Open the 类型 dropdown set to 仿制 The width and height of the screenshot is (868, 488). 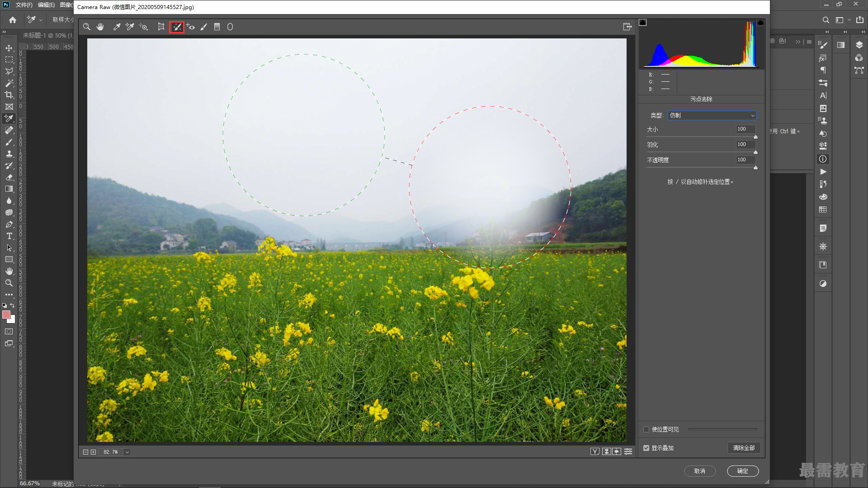point(712,116)
